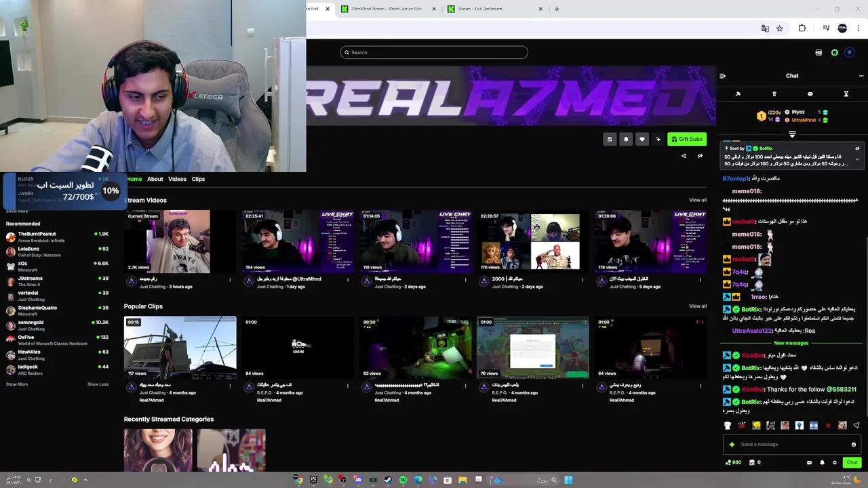Viewport: 868px width, 488px height.
Task: Focus the Send a message field
Action: (x=792, y=445)
